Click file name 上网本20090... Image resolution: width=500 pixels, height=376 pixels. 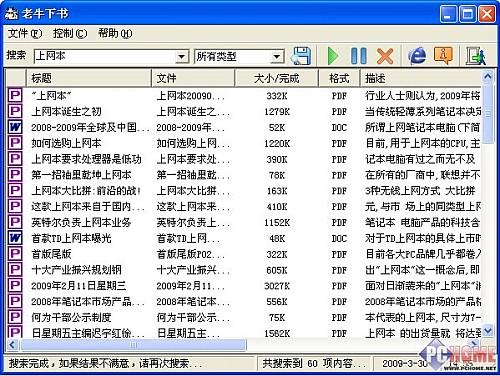pos(190,96)
